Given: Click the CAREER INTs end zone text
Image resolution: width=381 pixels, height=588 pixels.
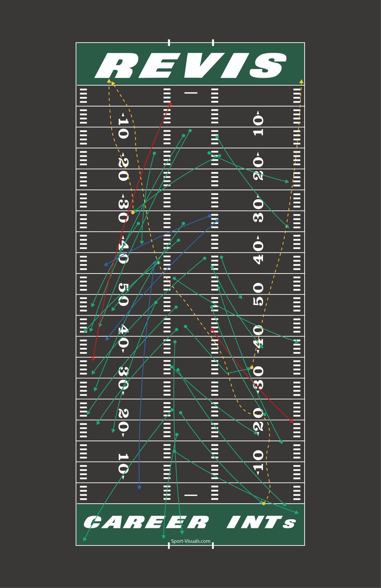Looking at the screenshot, I should [x=190, y=522].
